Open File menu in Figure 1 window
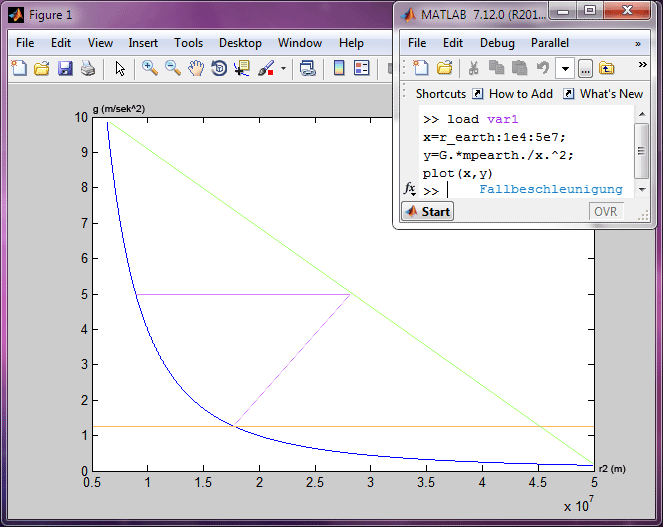This screenshot has height=527, width=663. click(x=25, y=43)
